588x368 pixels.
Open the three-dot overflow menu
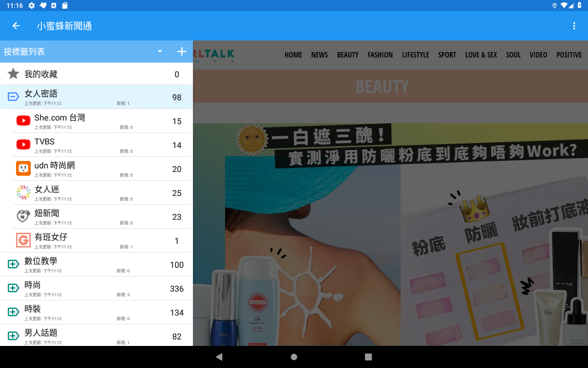pyautogui.click(x=574, y=26)
